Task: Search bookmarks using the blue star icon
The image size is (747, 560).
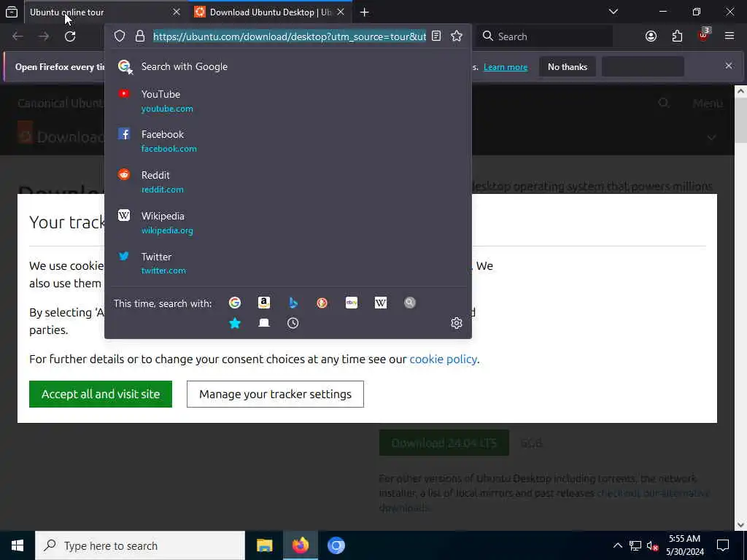Action: [x=235, y=323]
